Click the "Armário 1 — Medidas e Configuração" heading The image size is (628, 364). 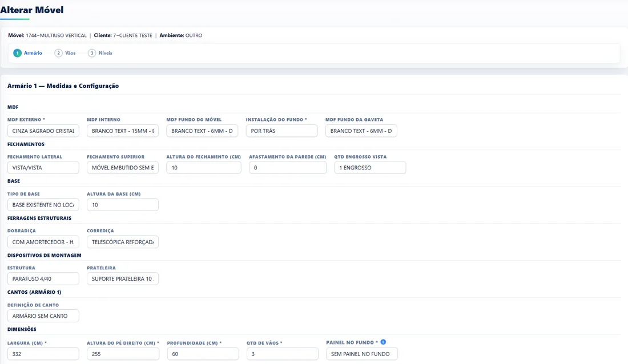(x=63, y=86)
